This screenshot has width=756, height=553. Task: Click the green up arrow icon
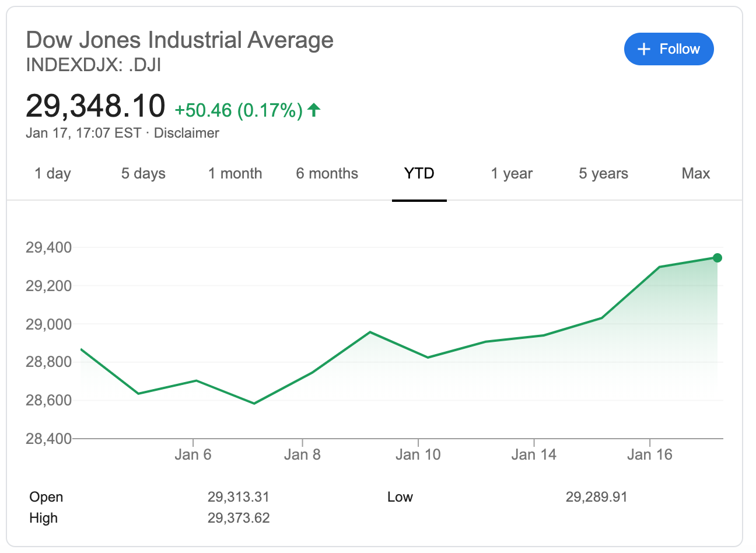(x=314, y=109)
